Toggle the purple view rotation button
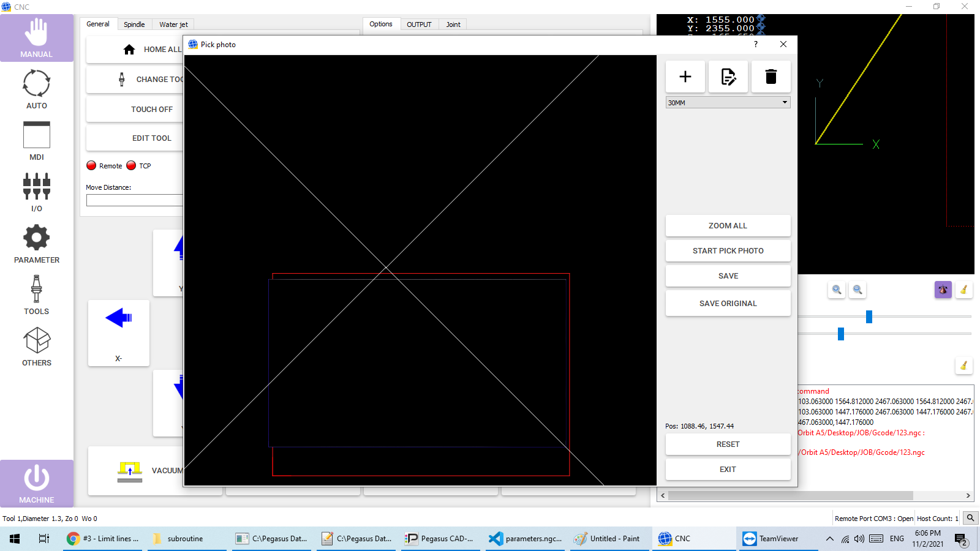 [x=943, y=290]
